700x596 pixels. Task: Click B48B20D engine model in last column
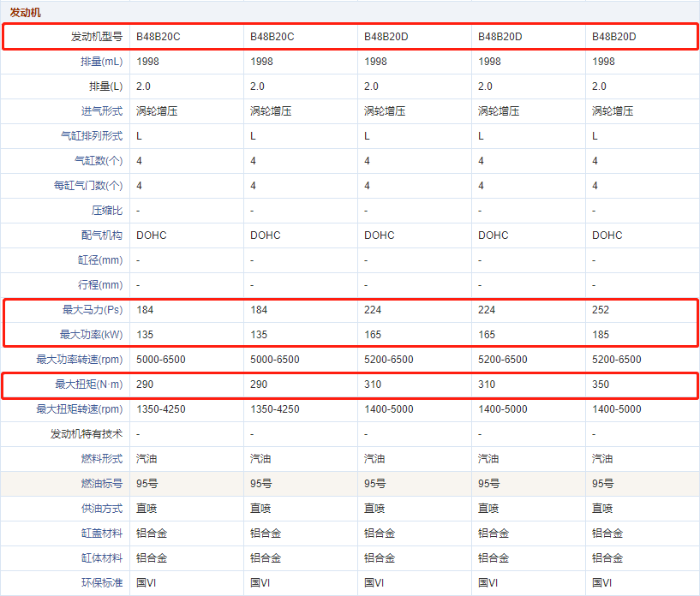614,37
